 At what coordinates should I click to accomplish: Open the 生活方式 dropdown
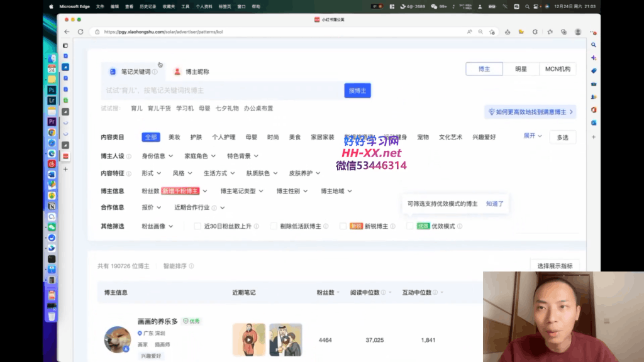(219, 173)
